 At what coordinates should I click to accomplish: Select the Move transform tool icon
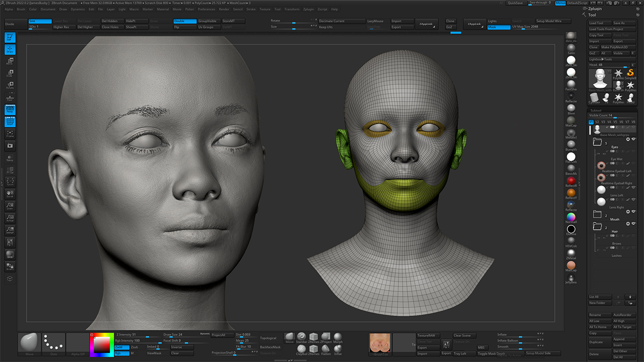click(x=10, y=61)
